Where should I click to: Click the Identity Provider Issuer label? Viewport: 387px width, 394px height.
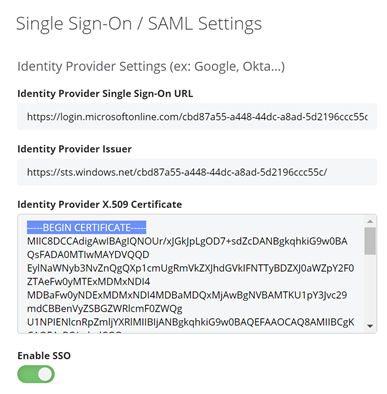click(x=74, y=149)
